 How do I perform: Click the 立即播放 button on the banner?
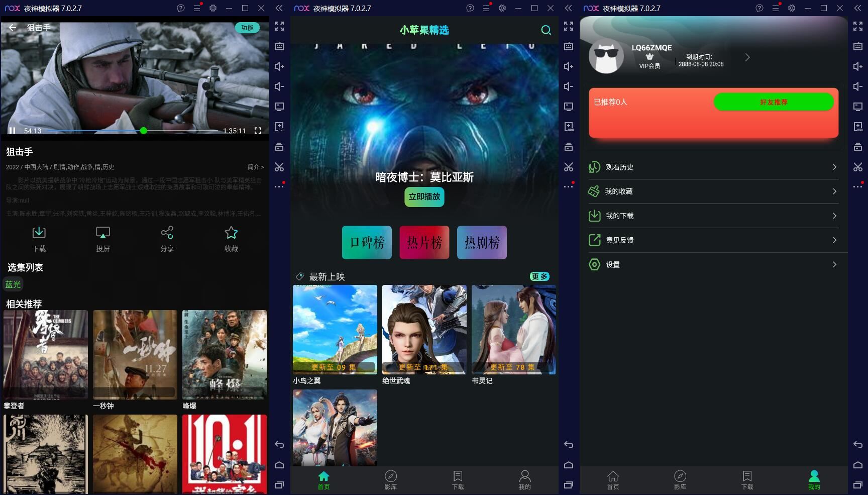click(x=424, y=196)
